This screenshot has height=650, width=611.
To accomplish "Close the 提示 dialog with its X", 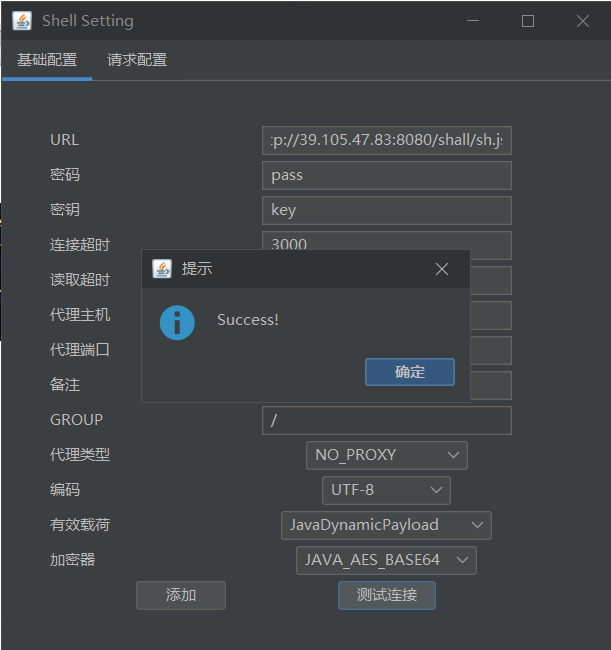I will [x=442, y=269].
